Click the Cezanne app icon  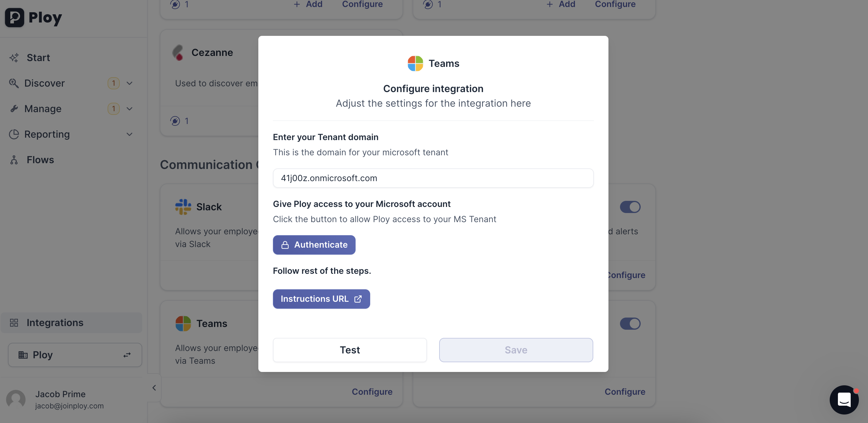coord(178,53)
